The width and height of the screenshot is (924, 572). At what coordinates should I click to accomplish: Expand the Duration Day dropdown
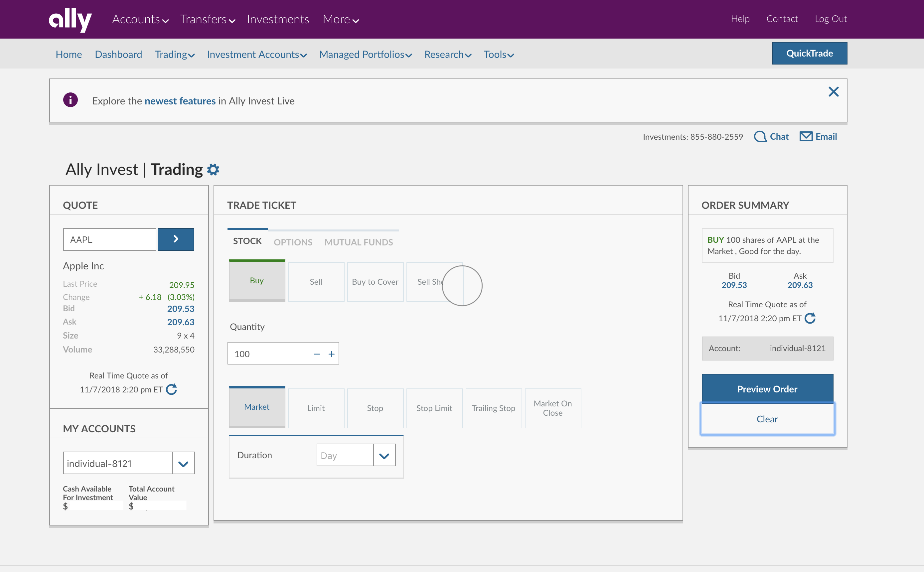[384, 455]
